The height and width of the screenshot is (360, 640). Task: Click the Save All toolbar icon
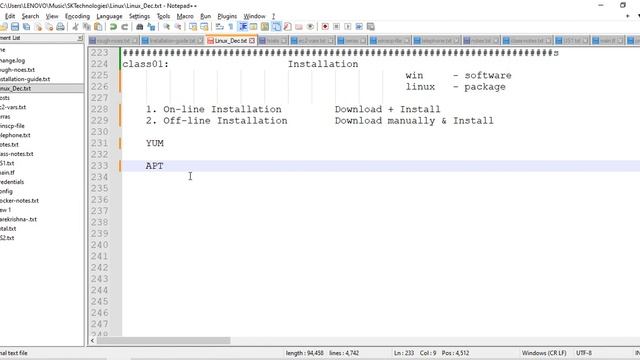point(27,27)
